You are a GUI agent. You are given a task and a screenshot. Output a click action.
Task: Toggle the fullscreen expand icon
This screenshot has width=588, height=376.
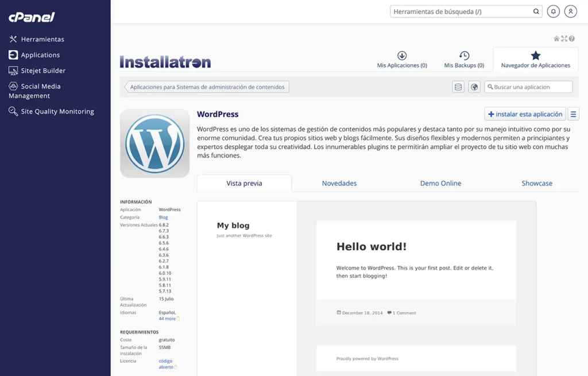pos(563,38)
